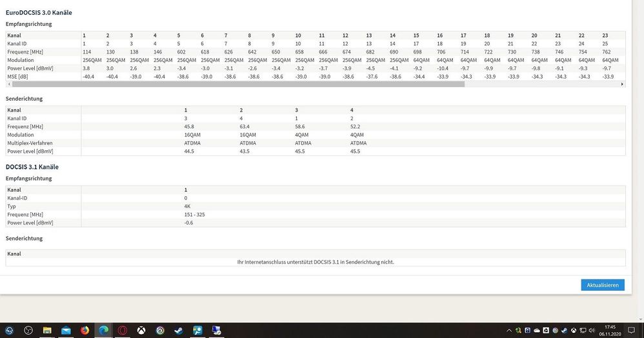Screen dimensions: 644x338
Task: Switch to the Microsoft Edge window
Action: (x=103, y=330)
